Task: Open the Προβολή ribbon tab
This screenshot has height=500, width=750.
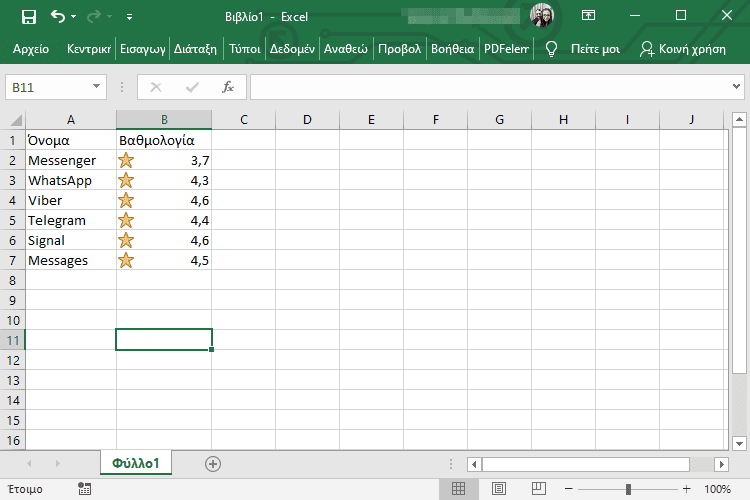Action: point(399,49)
